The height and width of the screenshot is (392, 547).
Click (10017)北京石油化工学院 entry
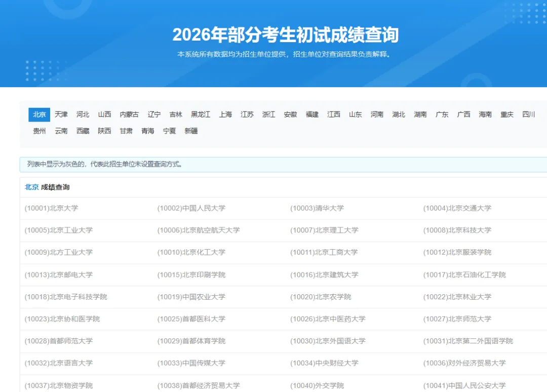(x=464, y=275)
